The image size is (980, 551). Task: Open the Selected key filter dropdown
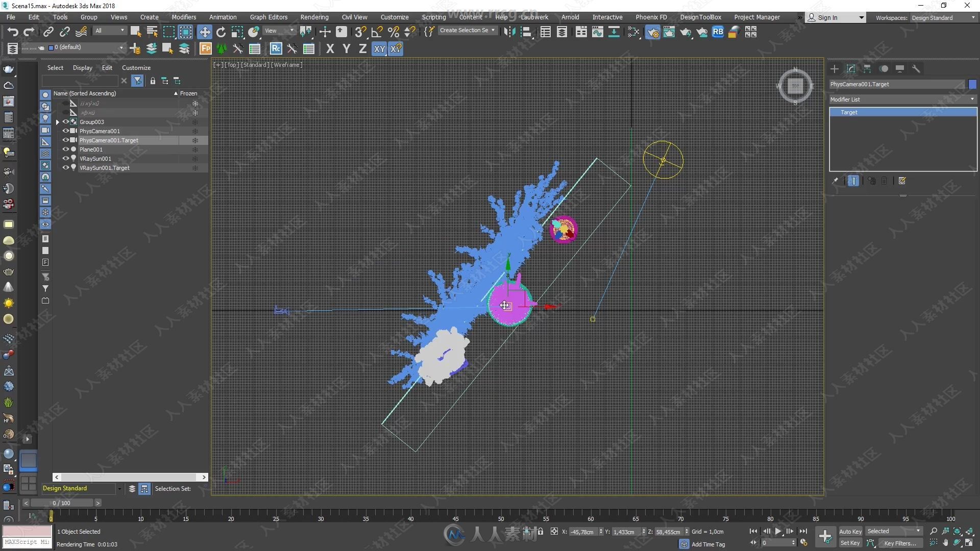click(894, 531)
